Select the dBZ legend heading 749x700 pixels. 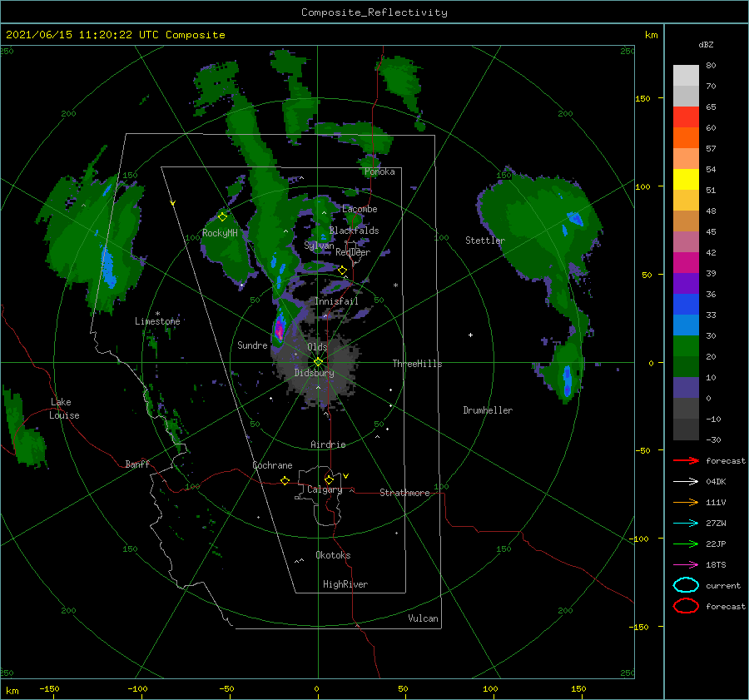[706, 45]
